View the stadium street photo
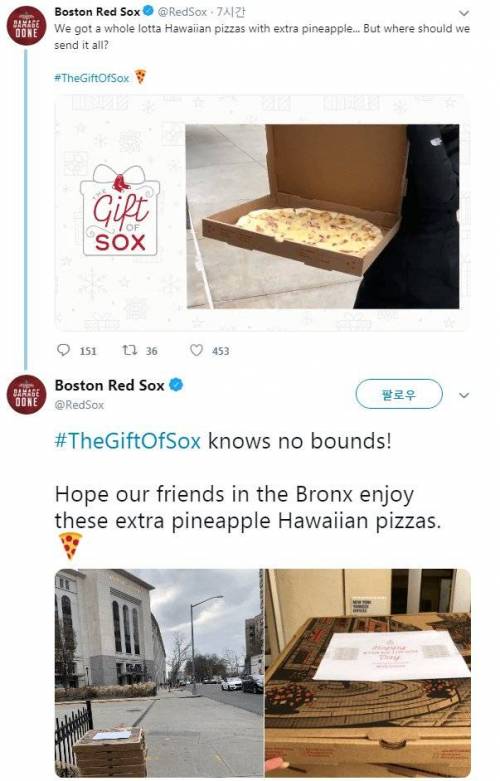 pos(159,672)
